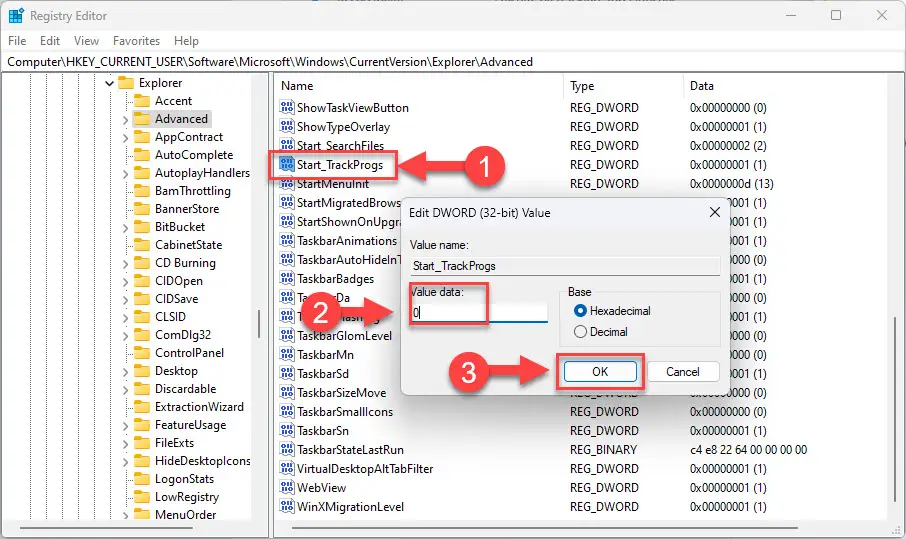Expand the AppContract key
This screenshot has height=539, width=906.
pos(125,137)
